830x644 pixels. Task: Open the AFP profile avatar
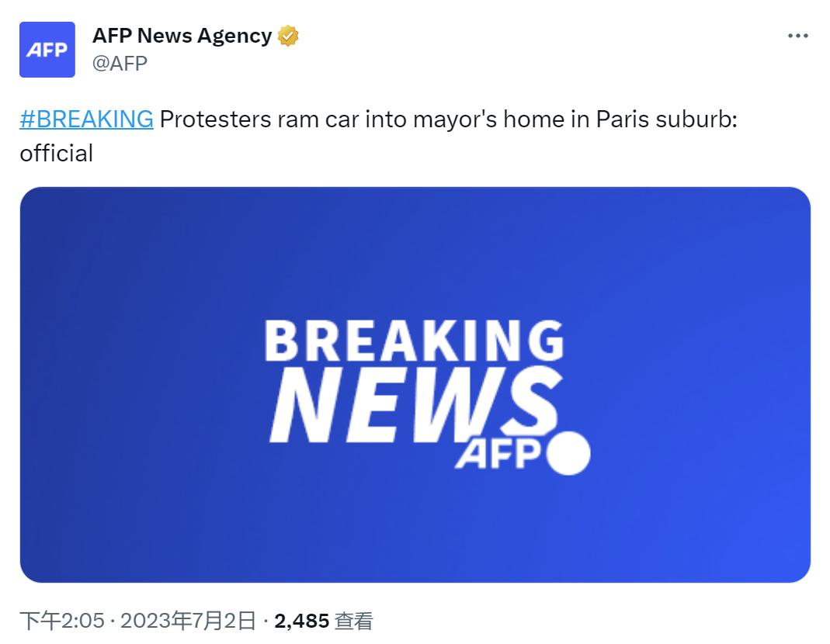click(x=47, y=50)
